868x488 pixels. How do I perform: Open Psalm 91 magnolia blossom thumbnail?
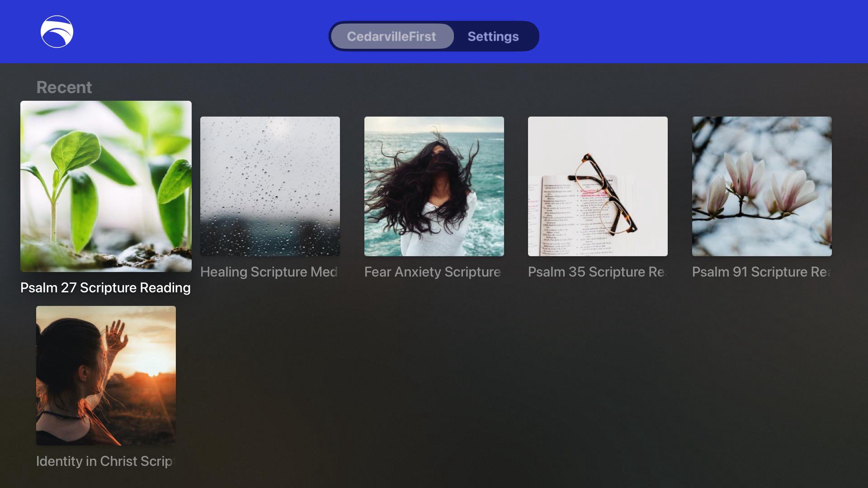pyautogui.click(x=762, y=186)
